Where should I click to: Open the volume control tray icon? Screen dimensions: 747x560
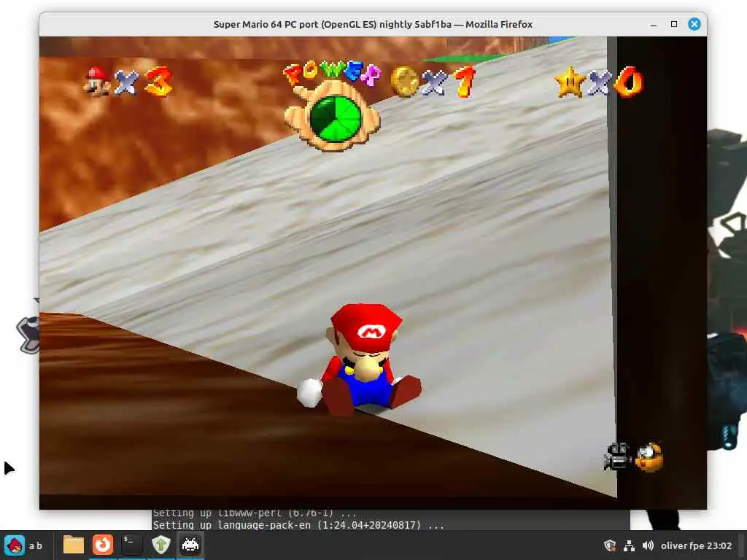[648, 545]
